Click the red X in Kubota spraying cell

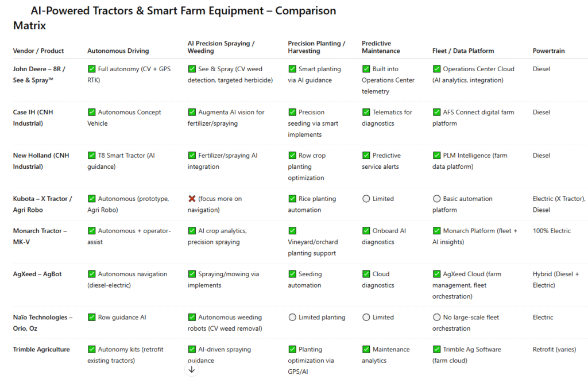coord(192,199)
